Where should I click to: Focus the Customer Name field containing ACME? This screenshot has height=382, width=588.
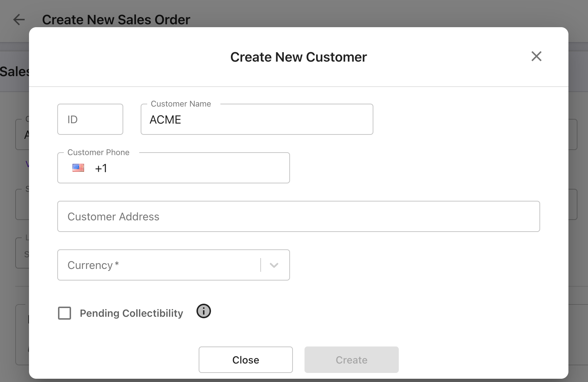click(257, 119)
